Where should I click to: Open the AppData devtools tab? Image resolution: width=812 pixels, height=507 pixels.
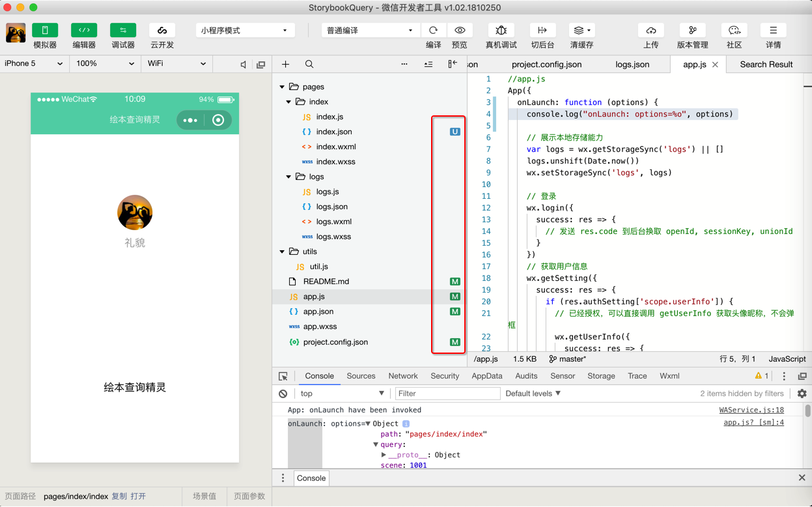pyautogui.click(x=487, y=376)
